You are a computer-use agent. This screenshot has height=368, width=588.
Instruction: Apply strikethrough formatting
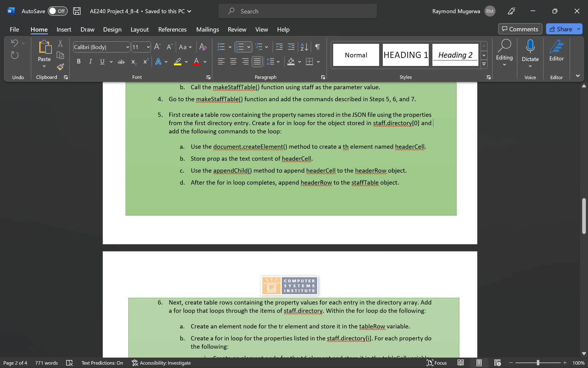tap(121, 62)
